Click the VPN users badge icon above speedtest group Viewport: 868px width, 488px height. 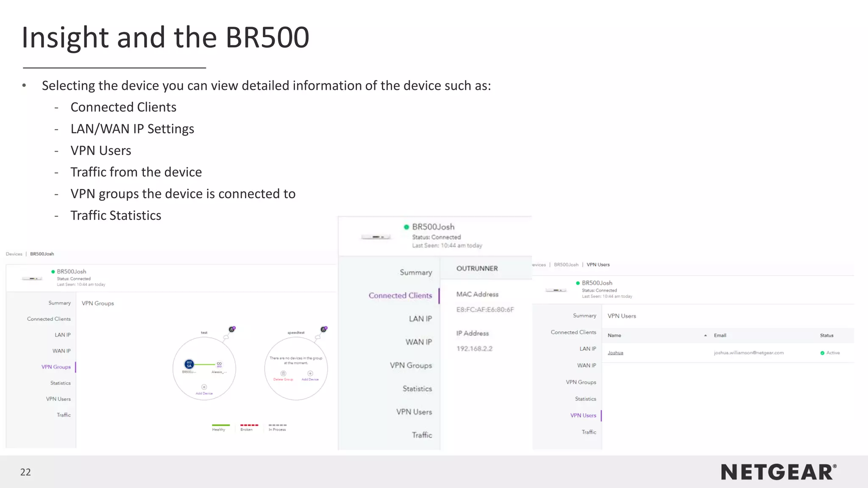click(324, 329)
